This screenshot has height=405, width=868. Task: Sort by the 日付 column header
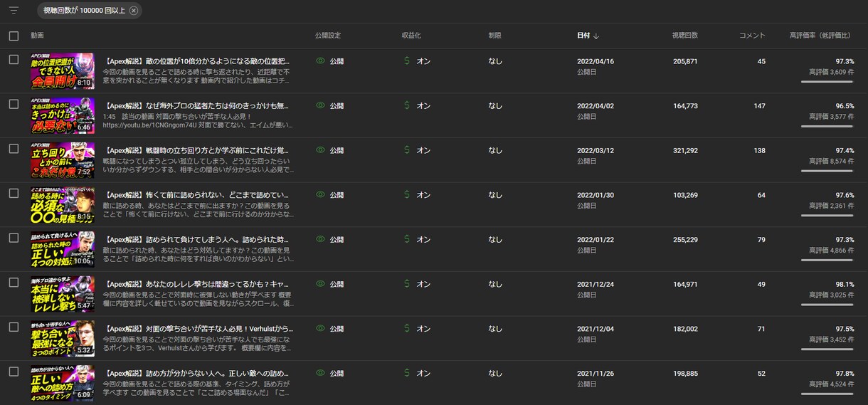588,36
